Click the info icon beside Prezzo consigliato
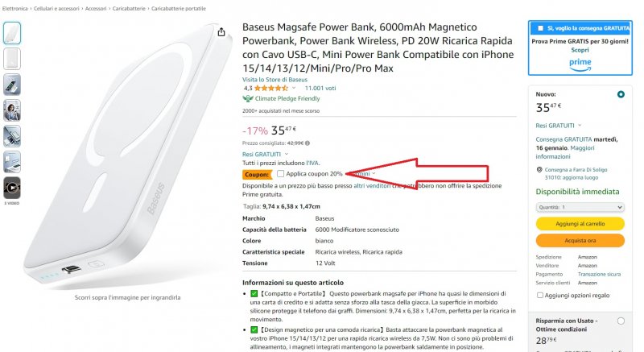The image size is (644, 352). pos(308,143)
